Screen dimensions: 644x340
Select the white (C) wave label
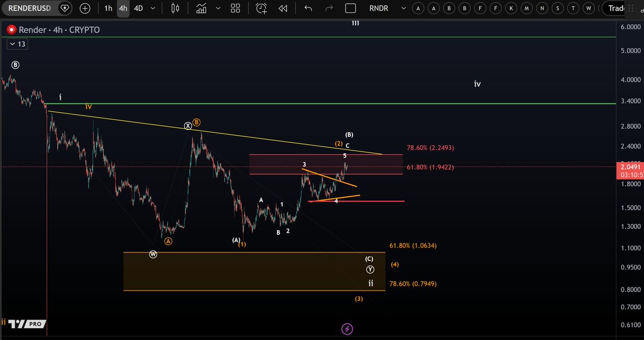point(369,259)
